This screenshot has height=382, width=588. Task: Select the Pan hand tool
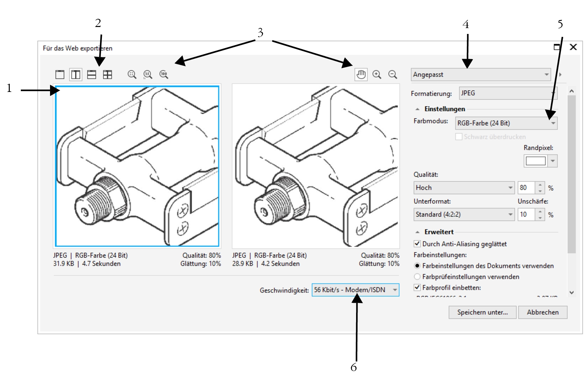coord(361,74)
